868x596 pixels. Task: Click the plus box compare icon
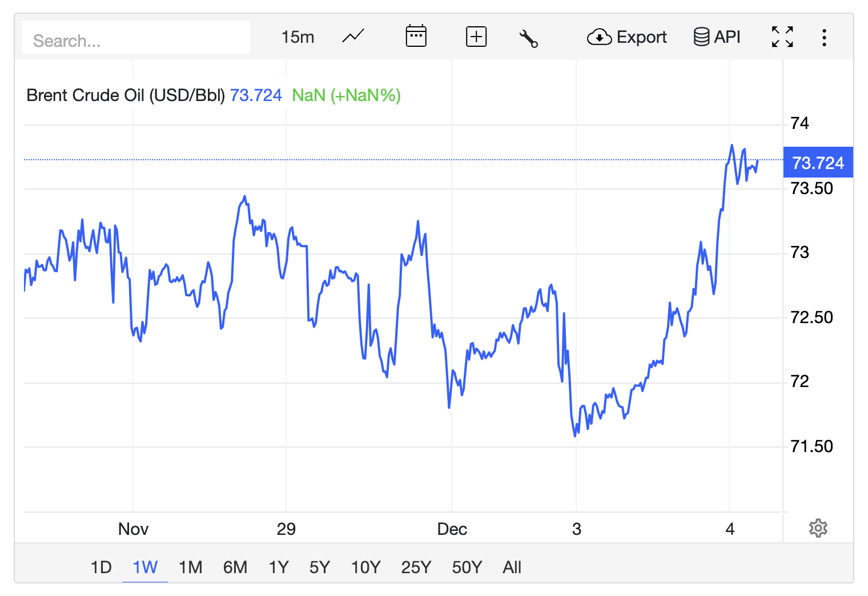pyautogui.click(x=476, y=37)
